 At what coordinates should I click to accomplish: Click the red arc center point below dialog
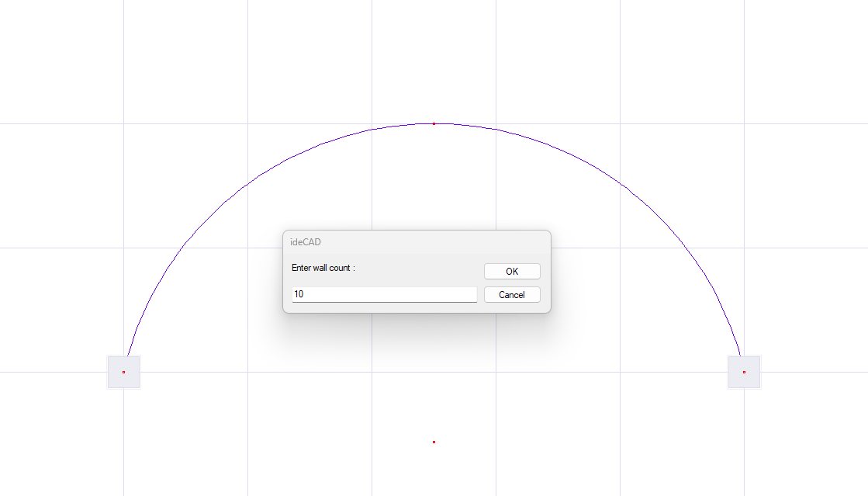coord(434,442)
